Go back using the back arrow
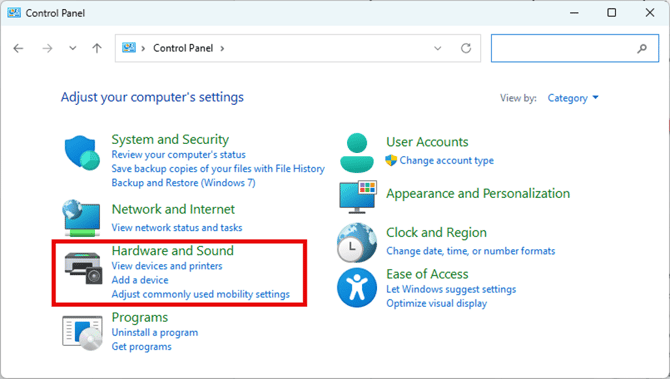This screenshot has width=670, height=379. [18, 48]
